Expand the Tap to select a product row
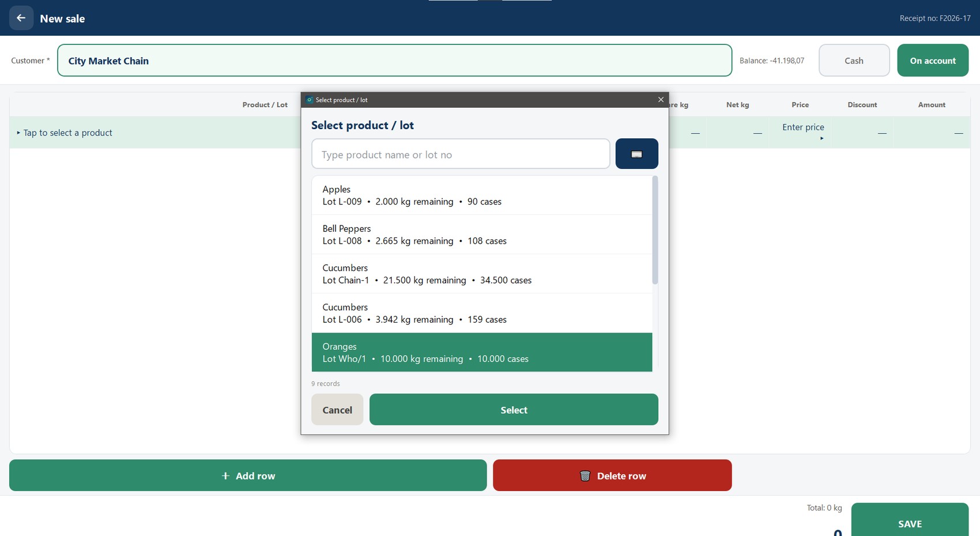This screenshot has width=980, height=536. [154, 133]
